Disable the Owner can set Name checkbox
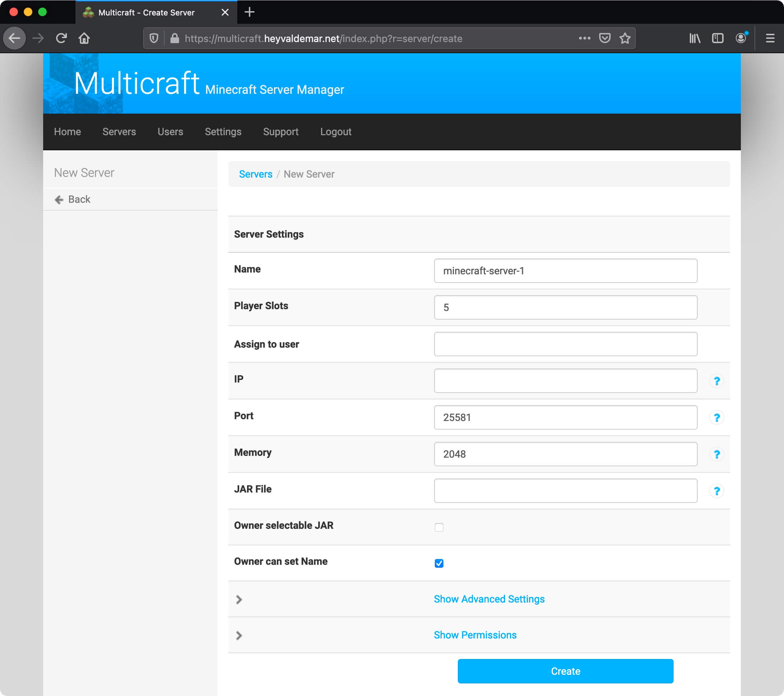784x696 pixels. pos(439,563)
